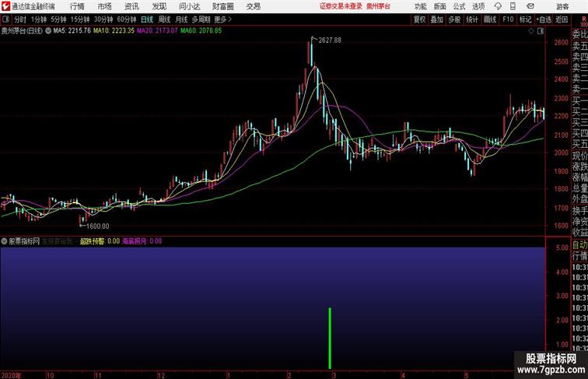Click the 通达信 app logo icon
The height and width of the screenshot is (379, 588).
[x=5, y=6]
